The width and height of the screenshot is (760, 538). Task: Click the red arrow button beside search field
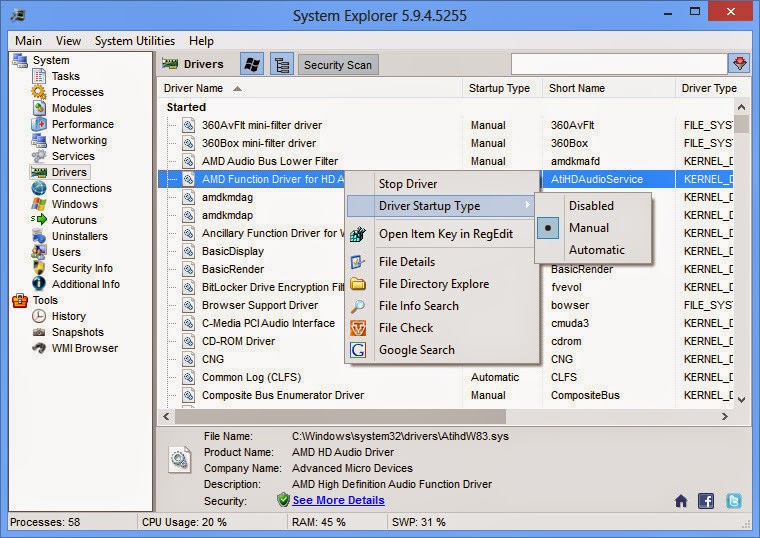pos(739,63)
